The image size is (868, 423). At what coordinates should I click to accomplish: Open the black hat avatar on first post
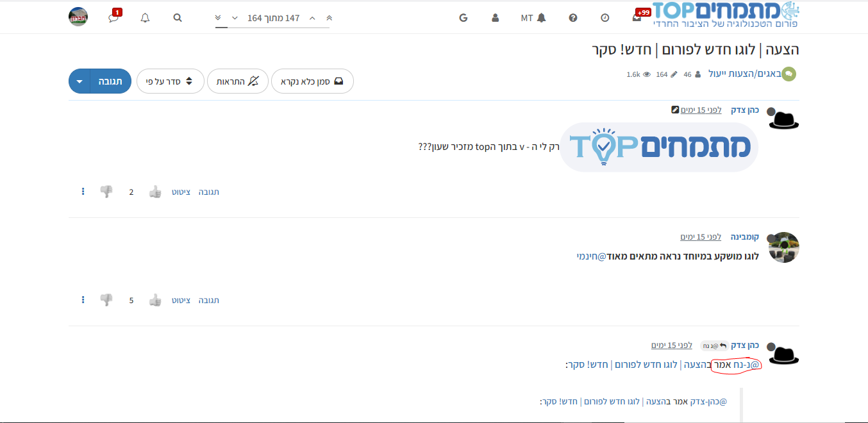[783, 119]
